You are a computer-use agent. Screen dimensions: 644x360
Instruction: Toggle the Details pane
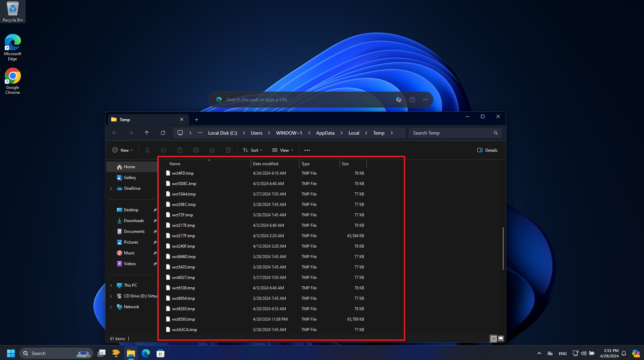[487, 150]
